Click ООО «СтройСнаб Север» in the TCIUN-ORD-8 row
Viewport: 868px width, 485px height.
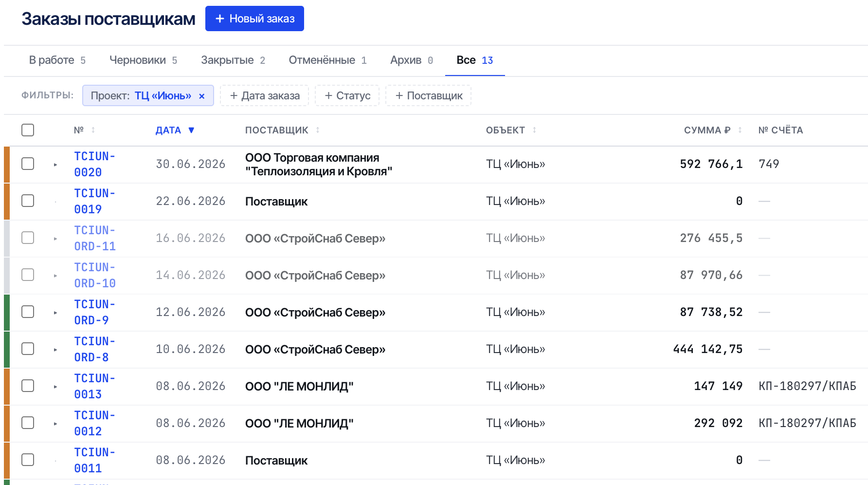[x=315, y=350]
